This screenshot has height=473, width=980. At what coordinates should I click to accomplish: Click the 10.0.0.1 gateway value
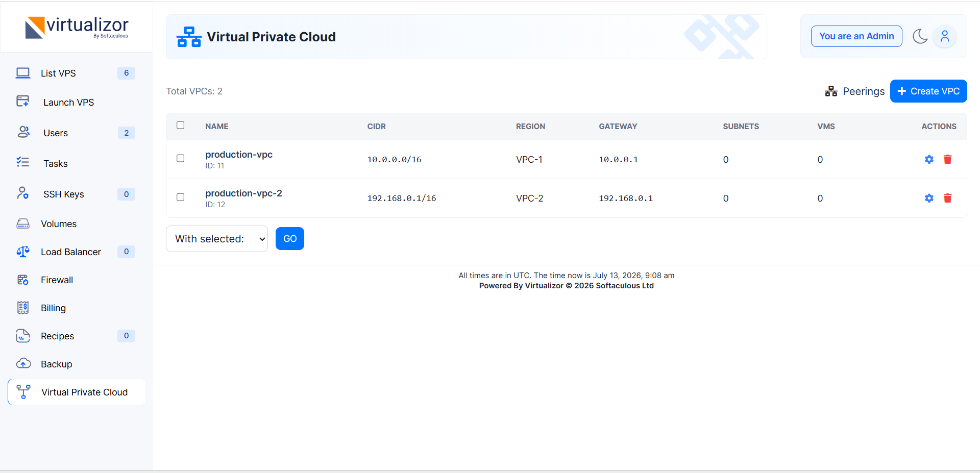(x=619, y=159)
